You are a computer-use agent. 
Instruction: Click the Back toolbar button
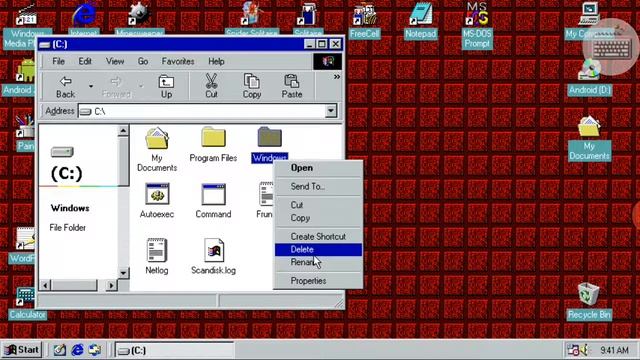point(65,87)
